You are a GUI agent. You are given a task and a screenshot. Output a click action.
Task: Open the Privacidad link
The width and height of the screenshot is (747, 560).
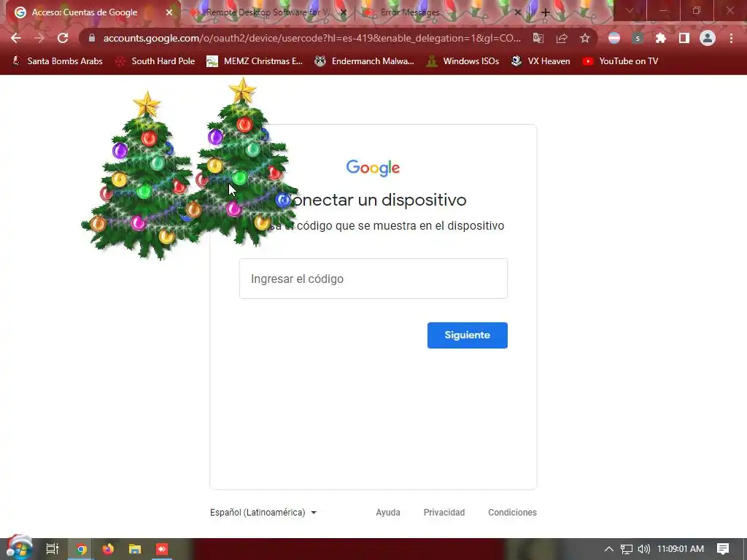click(444, 513)
